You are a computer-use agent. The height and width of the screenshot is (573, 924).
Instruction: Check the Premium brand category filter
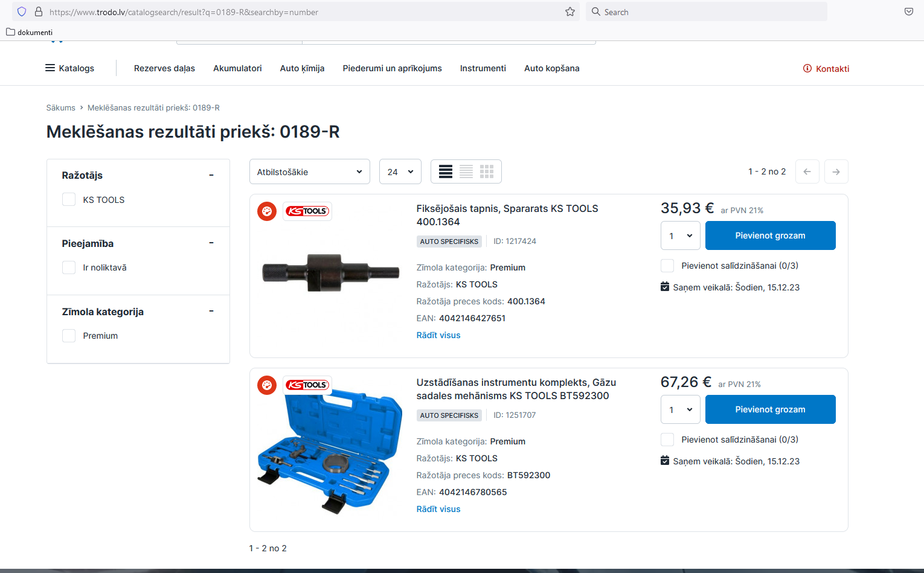(x=69, y=336)
